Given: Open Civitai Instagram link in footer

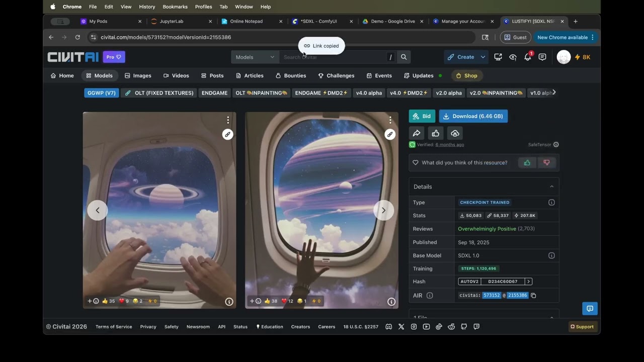Looking at the screenshot, I should pos(414,327).
